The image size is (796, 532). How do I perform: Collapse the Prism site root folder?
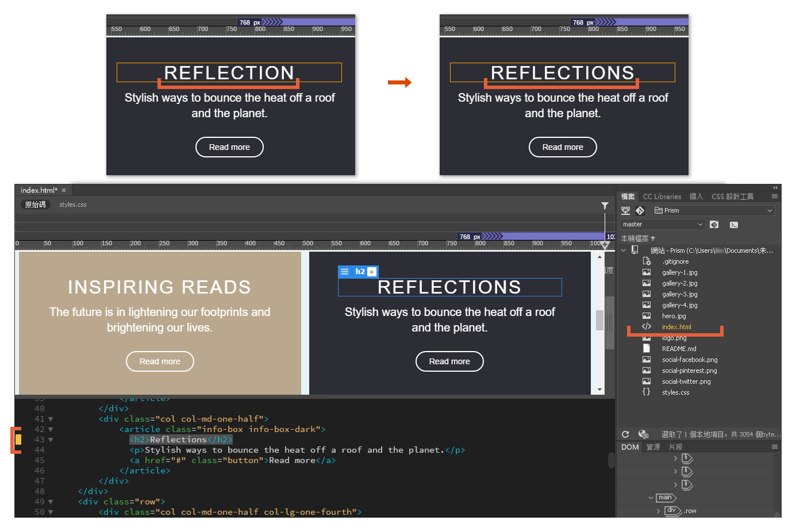click(624, 250)
